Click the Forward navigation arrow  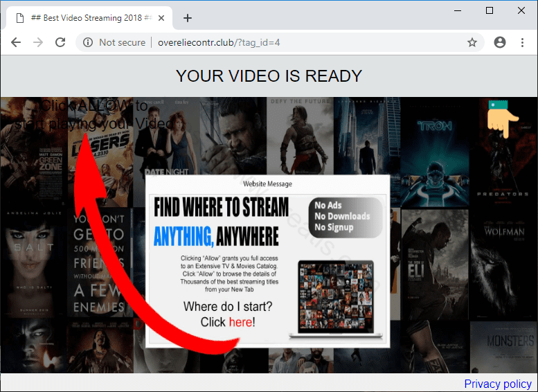pyautogui.click(x=38, y=42)
